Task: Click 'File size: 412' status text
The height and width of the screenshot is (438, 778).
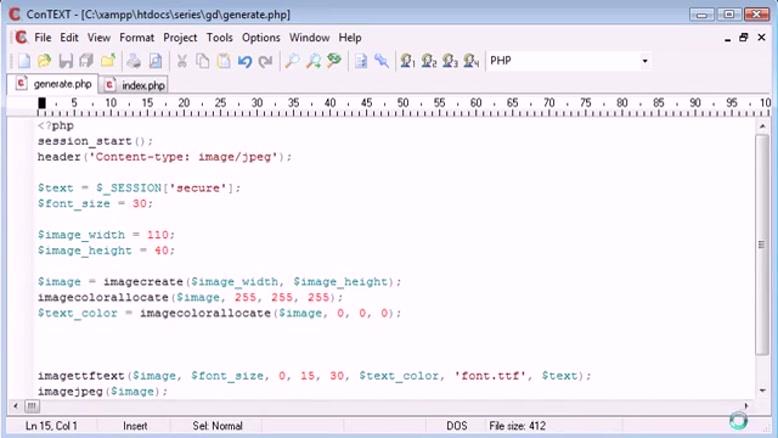Action: click(x=517, y=426)
